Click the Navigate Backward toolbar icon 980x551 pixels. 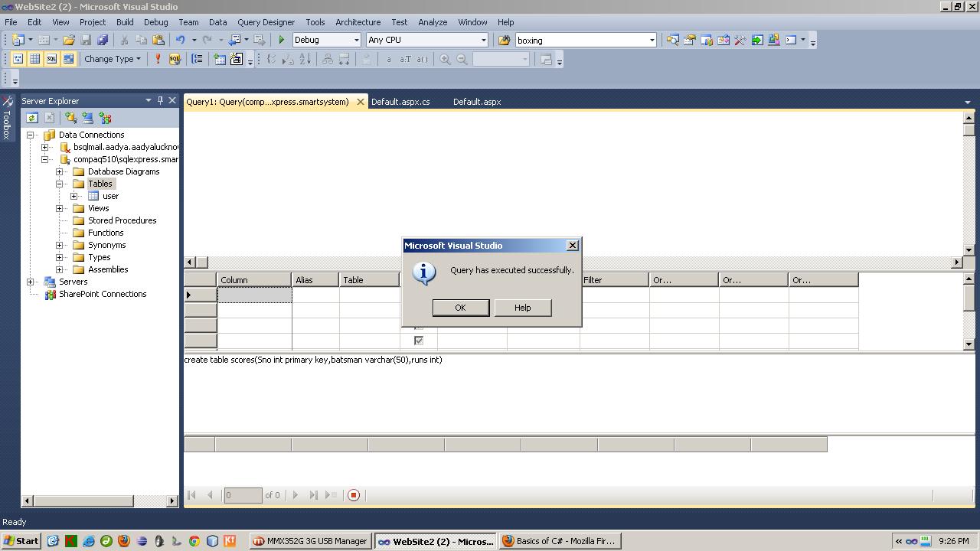pos(235,40)
